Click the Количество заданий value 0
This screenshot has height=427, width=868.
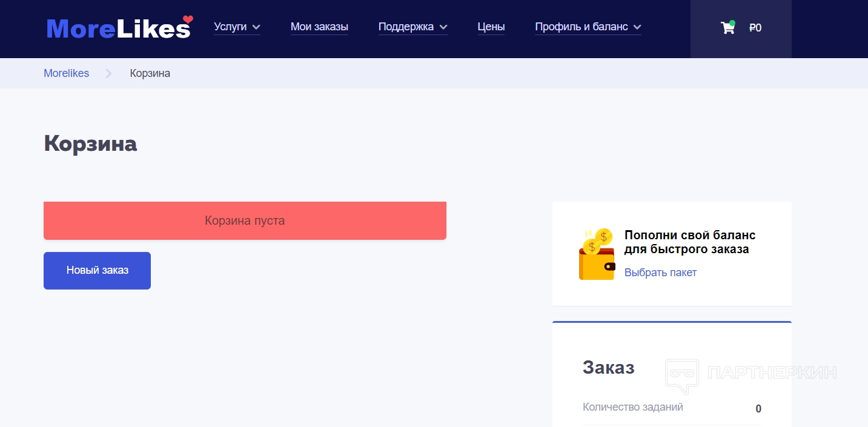point(758,409)
